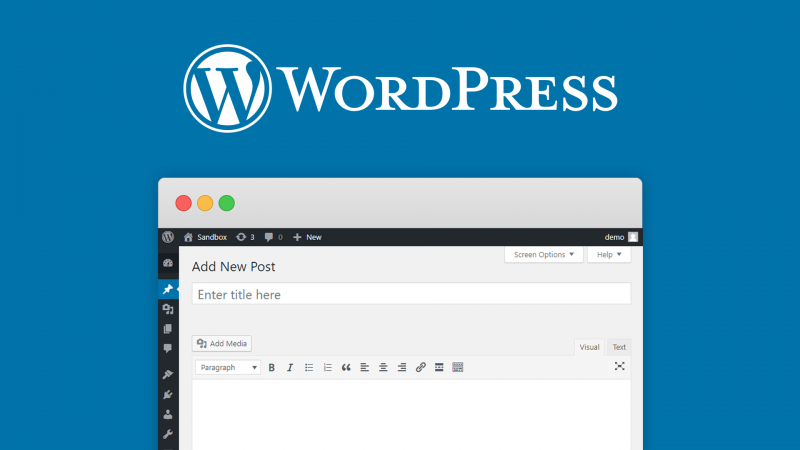
Task: Click the green maximize window button
Action: (227, 203)
